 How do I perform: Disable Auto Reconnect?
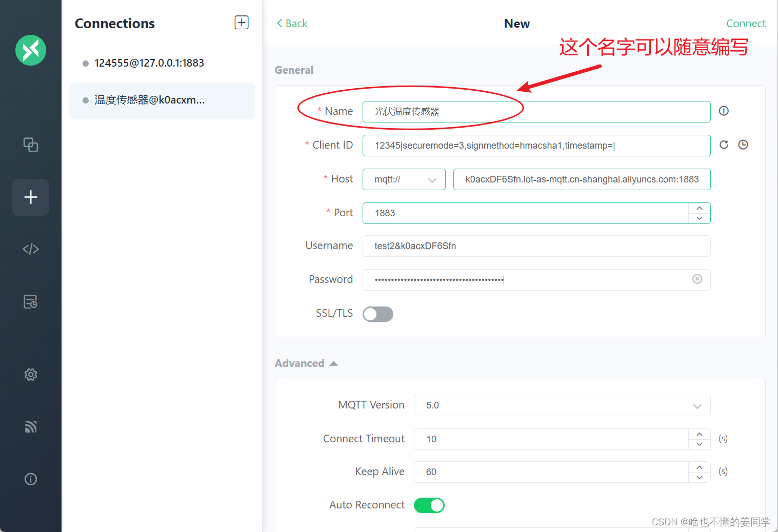click(429, 505)
